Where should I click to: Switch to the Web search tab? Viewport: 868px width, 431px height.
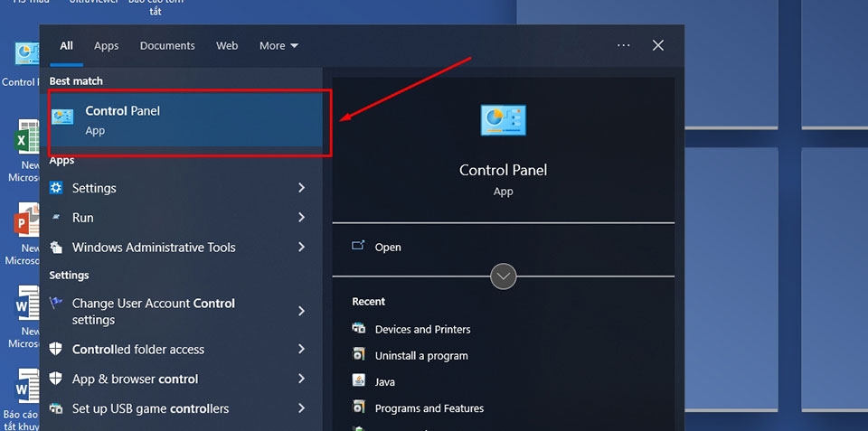click(227, 46)
